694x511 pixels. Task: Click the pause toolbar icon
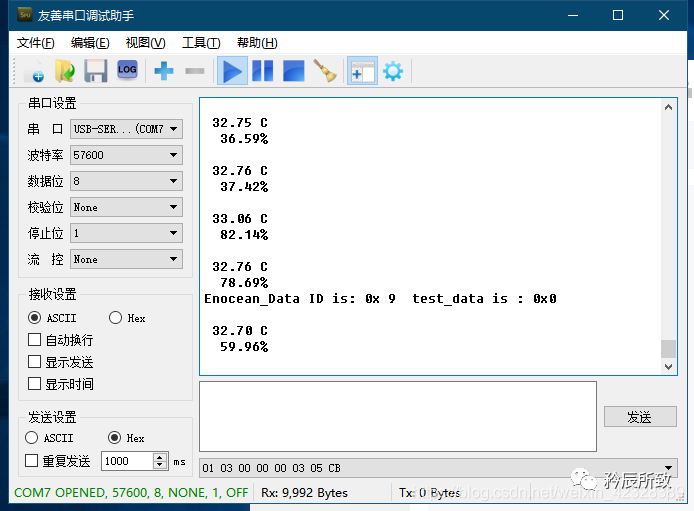point(262,71)
